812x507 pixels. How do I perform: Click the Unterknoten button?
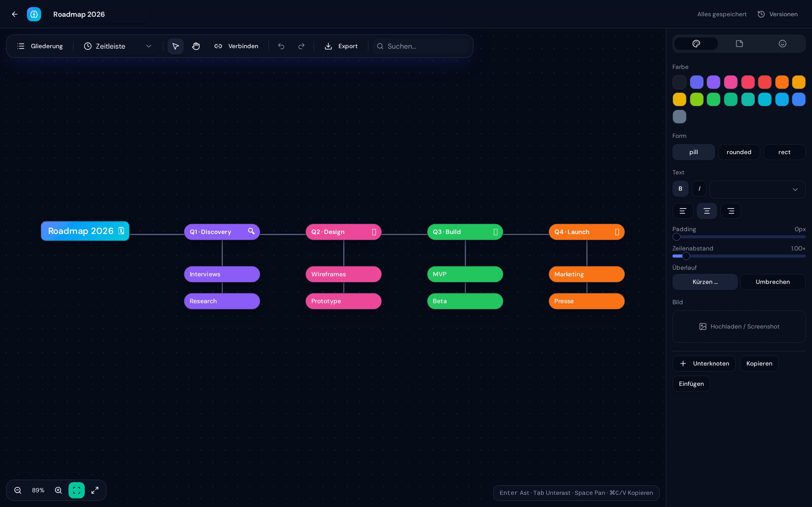[704, 364]
